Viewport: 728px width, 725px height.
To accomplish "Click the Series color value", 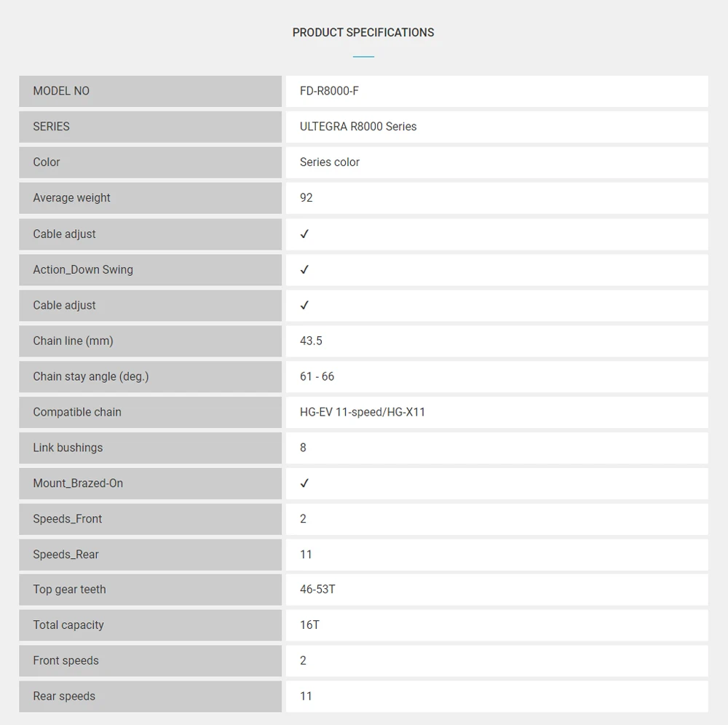I will pyautogui.click(x=330, y=162).
